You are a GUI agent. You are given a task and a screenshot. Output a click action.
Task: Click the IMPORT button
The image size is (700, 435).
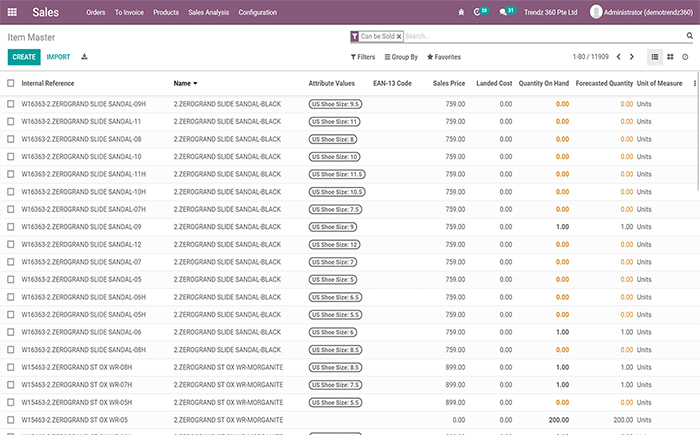(x=58, y=57)
